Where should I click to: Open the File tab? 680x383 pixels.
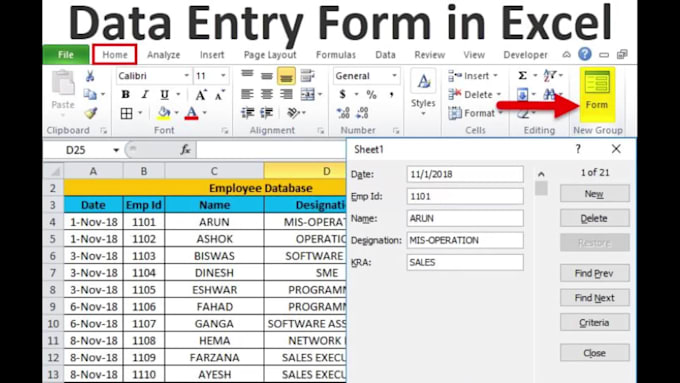click(66, 55)
